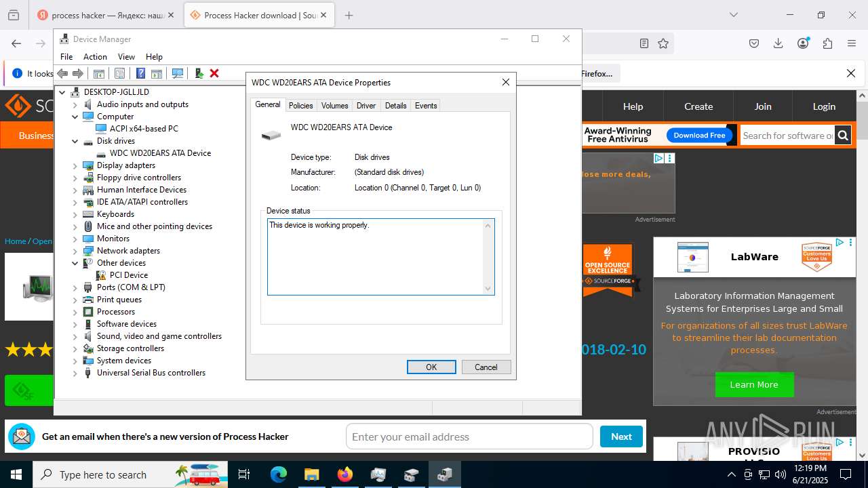Open the Windows Start menu
868x488 pixels.
click(x=16, y=474)
